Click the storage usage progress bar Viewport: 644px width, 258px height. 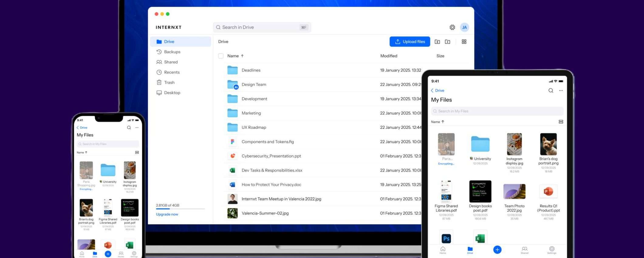pyautogui.click(x=180, y=209)
